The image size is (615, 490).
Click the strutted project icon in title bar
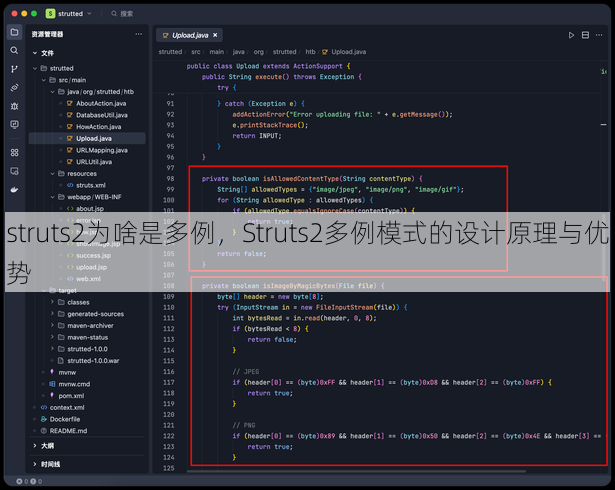50,14
